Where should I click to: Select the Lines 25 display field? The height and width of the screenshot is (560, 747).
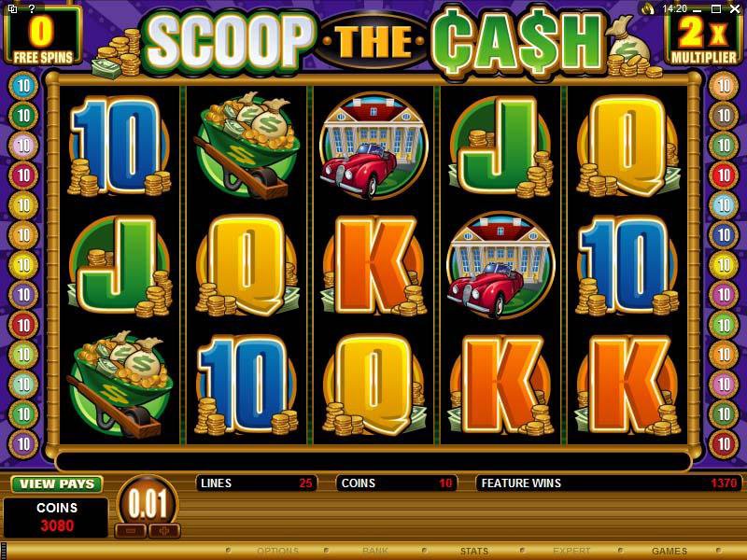click(x=256, y=483)
